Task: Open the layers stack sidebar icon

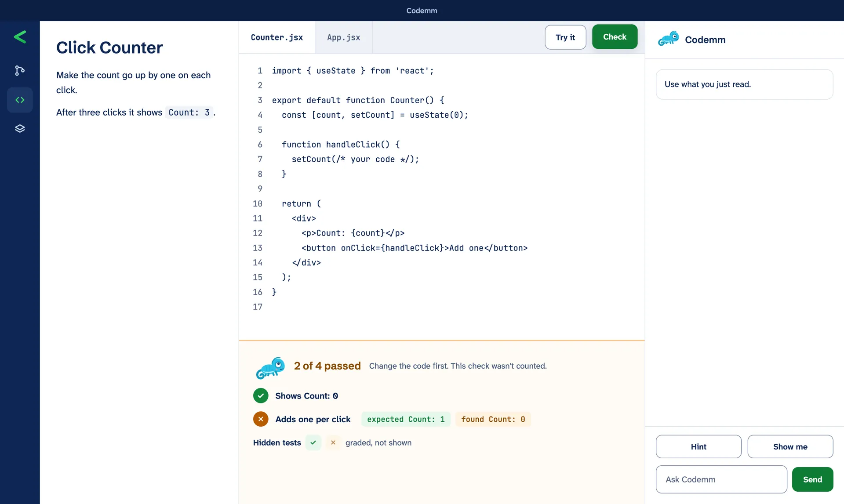Action: (x=20, y=128)
